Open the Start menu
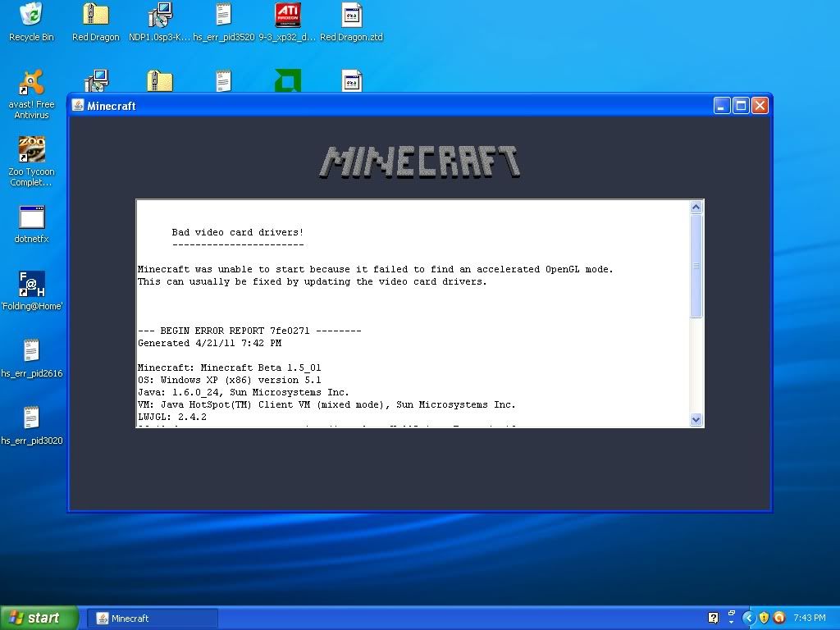 (39, 618)
